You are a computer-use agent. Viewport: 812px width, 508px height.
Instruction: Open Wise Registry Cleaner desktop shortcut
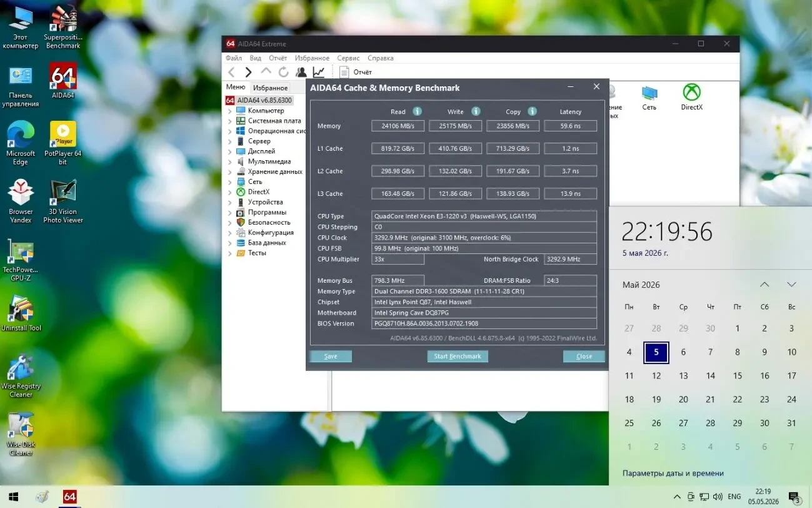tap(21, 376)
